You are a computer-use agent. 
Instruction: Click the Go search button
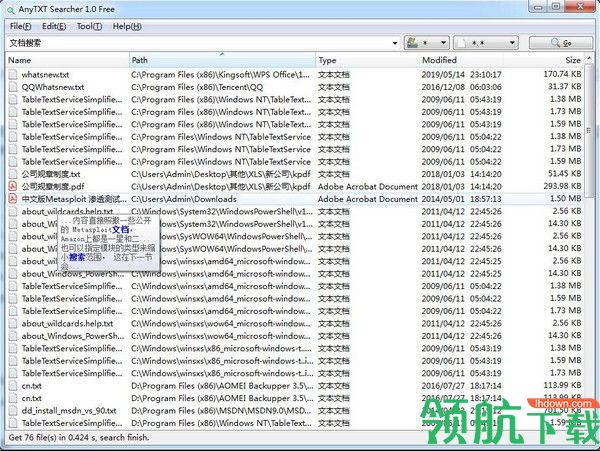tap(561, 43)
